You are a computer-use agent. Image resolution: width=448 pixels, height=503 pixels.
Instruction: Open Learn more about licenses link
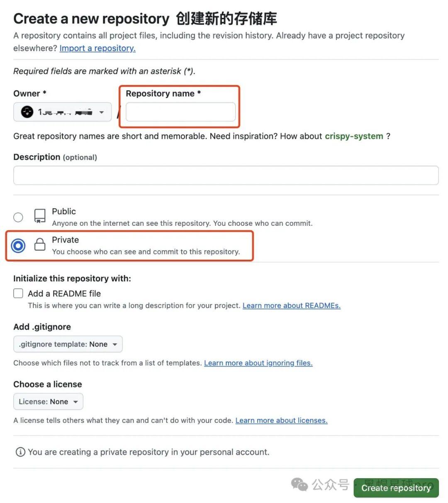coord(282,420)
